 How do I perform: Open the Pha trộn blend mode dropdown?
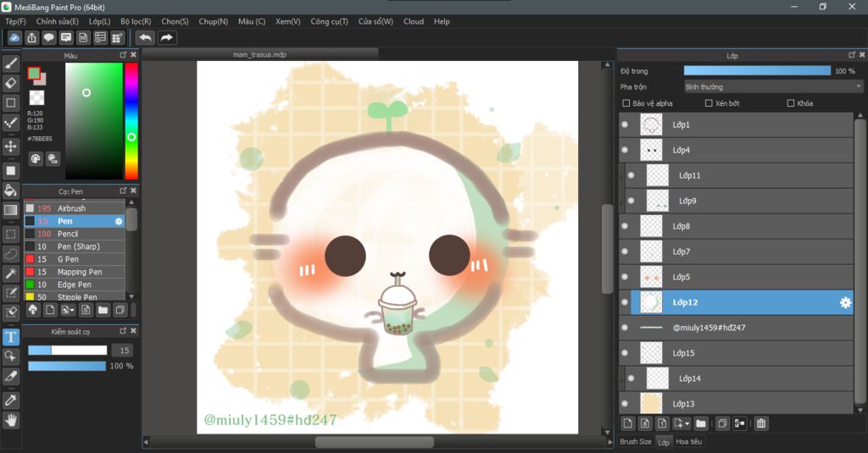point(773,87)
